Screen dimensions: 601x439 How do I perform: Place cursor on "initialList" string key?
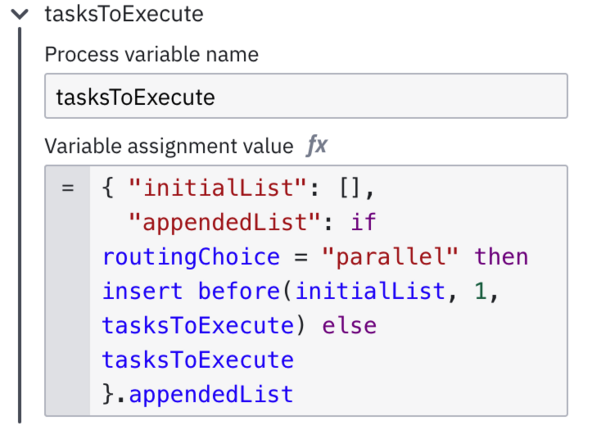[x=218, y=188]
